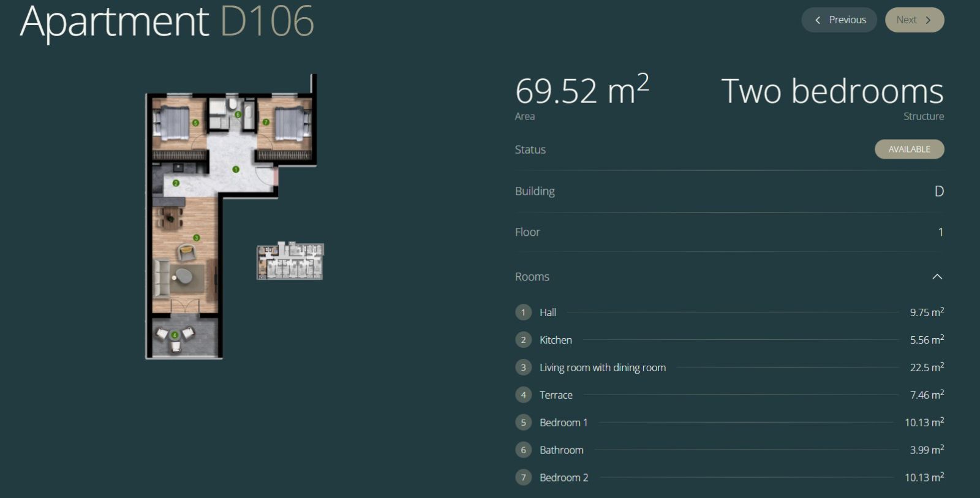The height and width of the screenshot is (498, 980).
Task: Select the Bathroom label
Action: coord(562,450)
